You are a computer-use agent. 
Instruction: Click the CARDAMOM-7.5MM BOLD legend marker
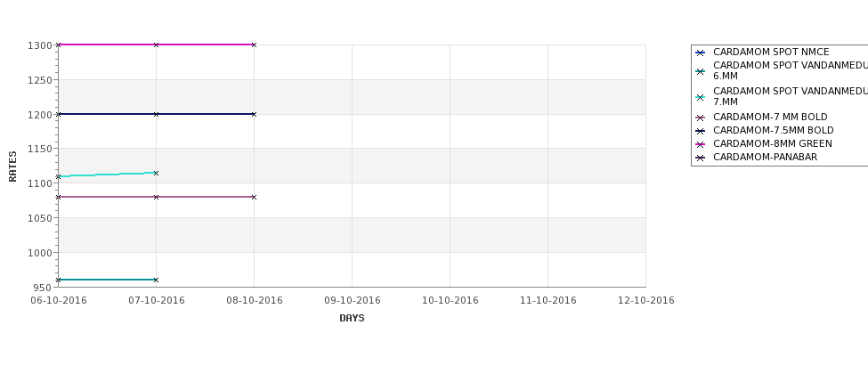700,131
